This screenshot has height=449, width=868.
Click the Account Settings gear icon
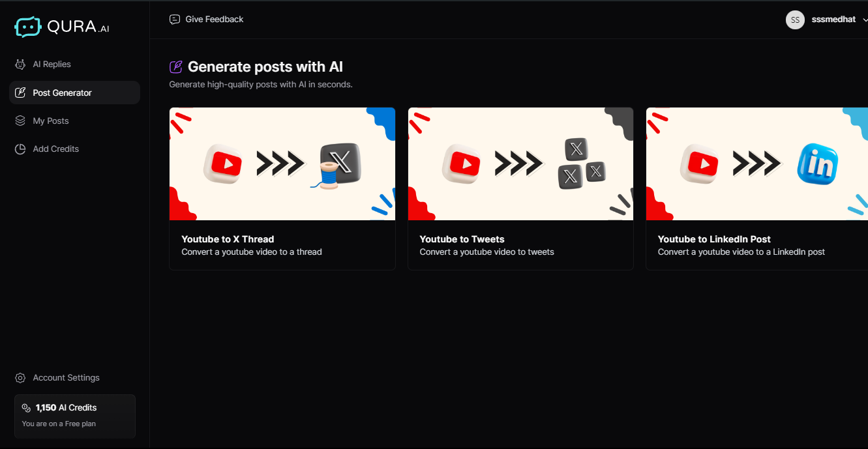pyautogui.click(x=20, y=378)
